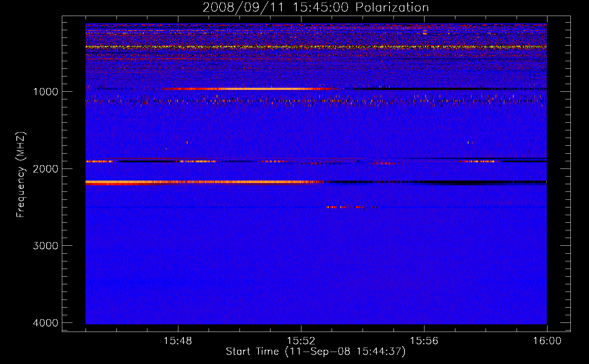Click the 15:52 time tick label
Viewport: 589px width, 364px height.
[x=301, y=341]
